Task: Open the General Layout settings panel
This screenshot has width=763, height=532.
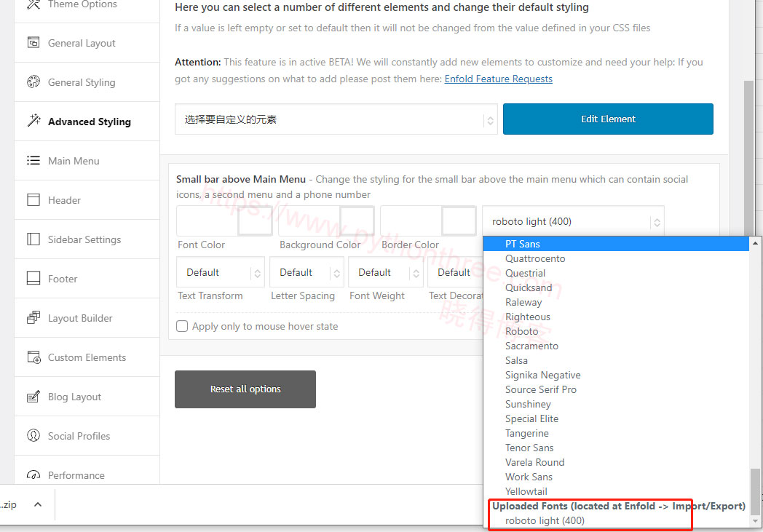Action: 82,43
